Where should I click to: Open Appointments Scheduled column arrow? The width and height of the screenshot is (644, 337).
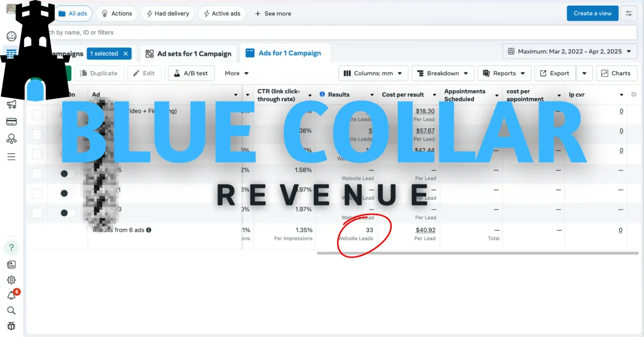click(x=497, y=95)
